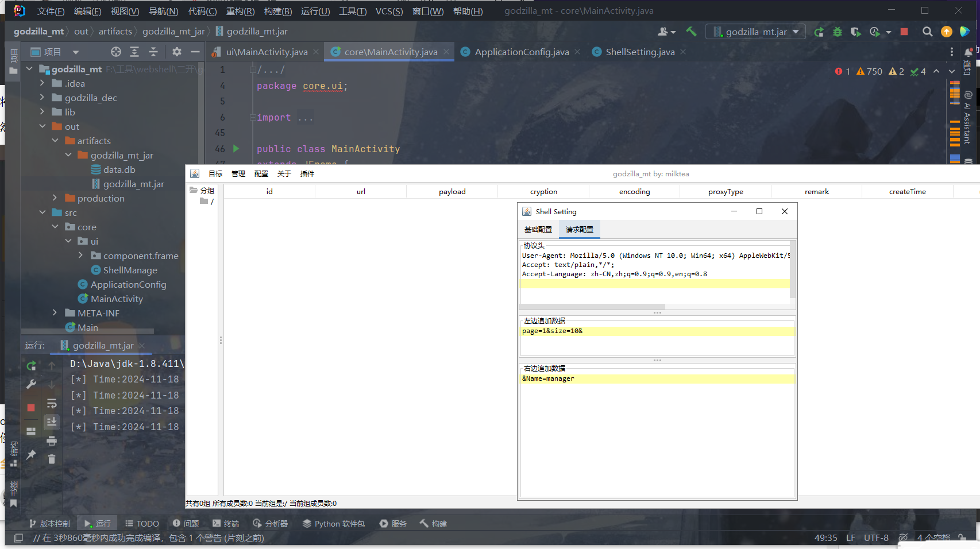Image resolution: width=980 pixels, height=549 pixels.
Task: Click the orange update arrow icon
Action: pyautogui.click(x=947, y=32)
